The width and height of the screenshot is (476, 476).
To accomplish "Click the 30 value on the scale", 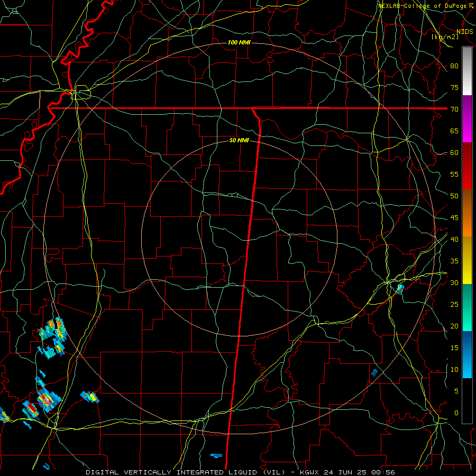I will point(454,282).
